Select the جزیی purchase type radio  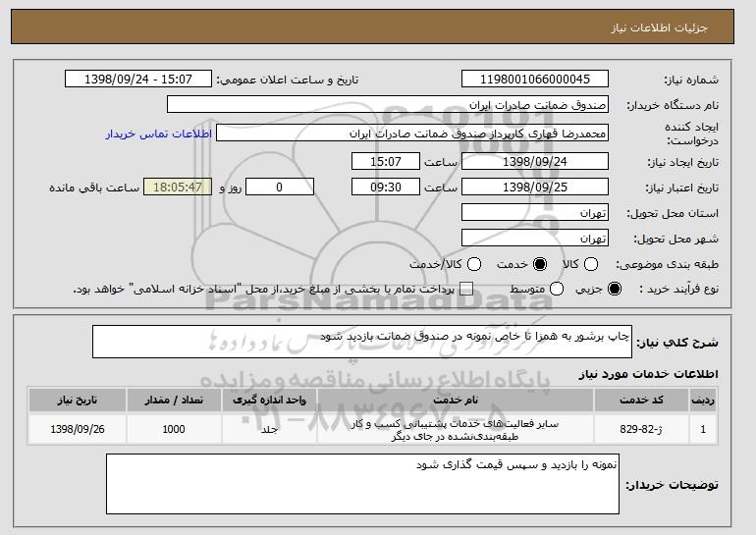coord(615,290)
